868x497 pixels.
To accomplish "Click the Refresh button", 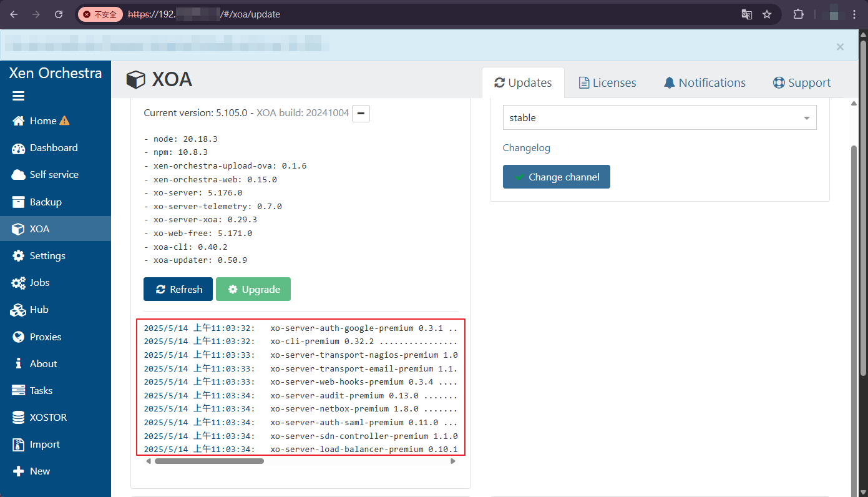I will (178, 289).
